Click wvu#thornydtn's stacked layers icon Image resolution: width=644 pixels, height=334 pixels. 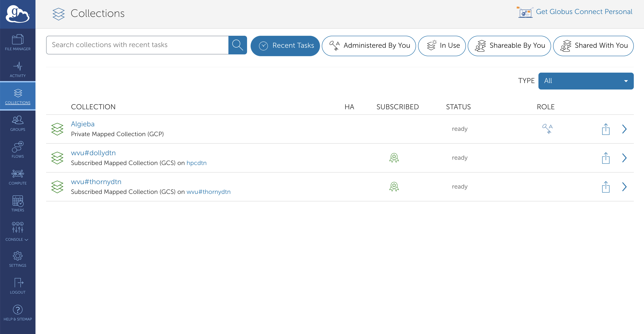[57, 187]
